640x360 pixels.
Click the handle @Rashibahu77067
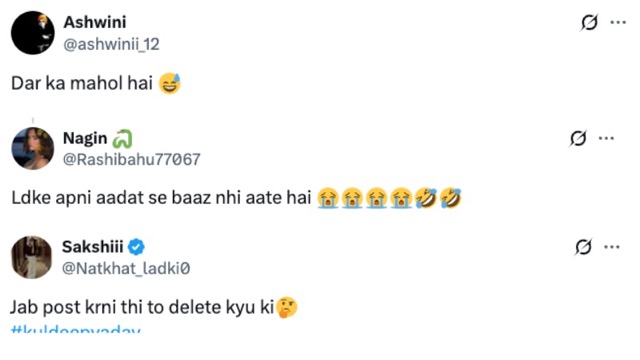click(x=131, y=159)
